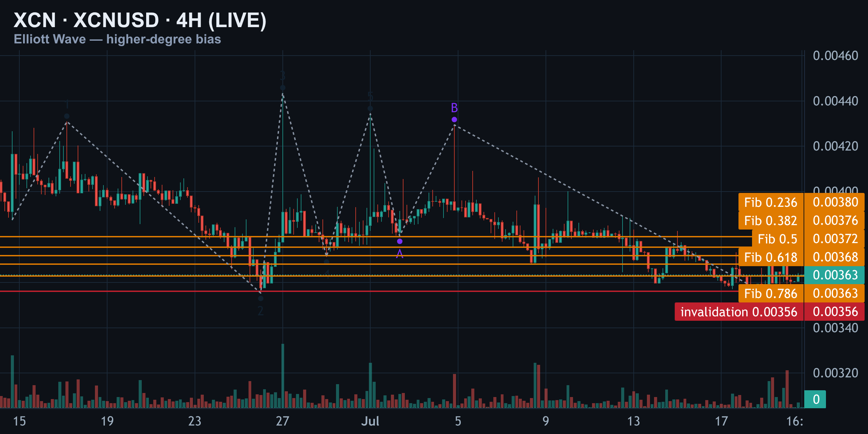Select the purple wave A marker dot
This screenshot has width=868, height=434.
click(400, 241)
